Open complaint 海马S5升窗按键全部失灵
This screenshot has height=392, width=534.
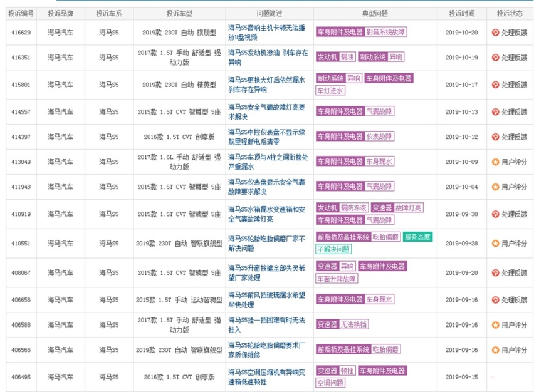pos(266,273)
